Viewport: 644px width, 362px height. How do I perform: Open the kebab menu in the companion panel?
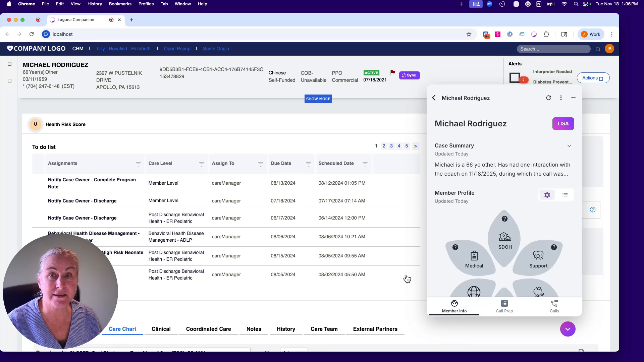coord(561,98)
